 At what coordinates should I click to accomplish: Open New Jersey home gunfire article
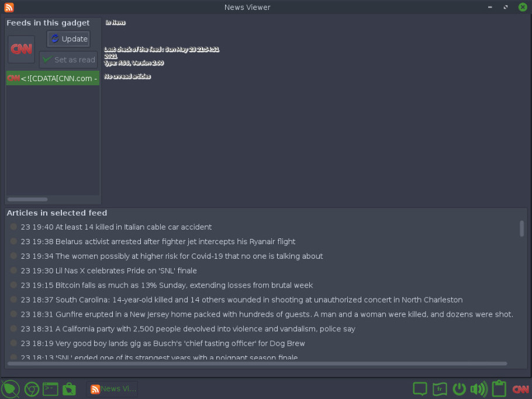click(267, 314)
